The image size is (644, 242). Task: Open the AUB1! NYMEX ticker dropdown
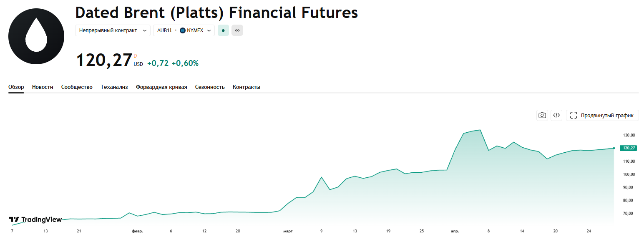184,30
